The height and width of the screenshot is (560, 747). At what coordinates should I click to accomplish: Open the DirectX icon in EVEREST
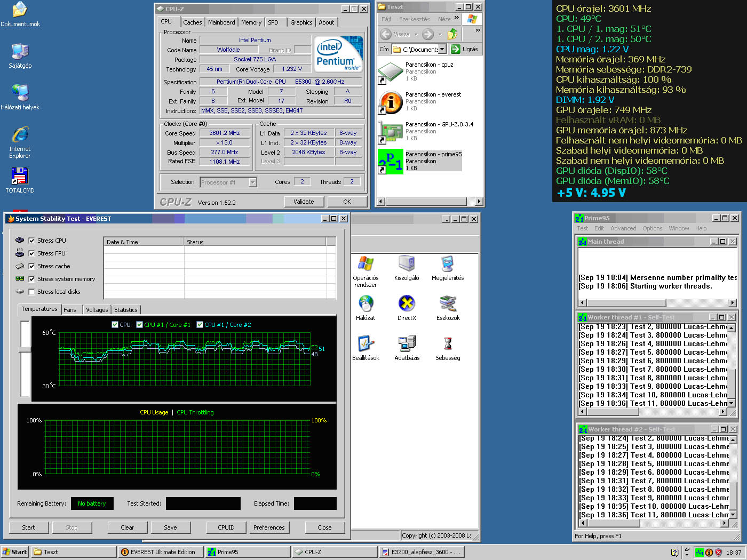tap(407, 304)
